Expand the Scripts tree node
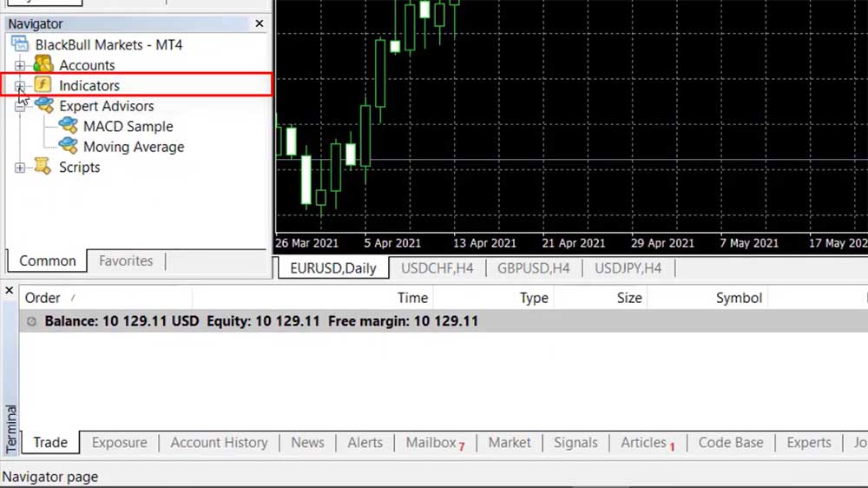 [20, 168]
